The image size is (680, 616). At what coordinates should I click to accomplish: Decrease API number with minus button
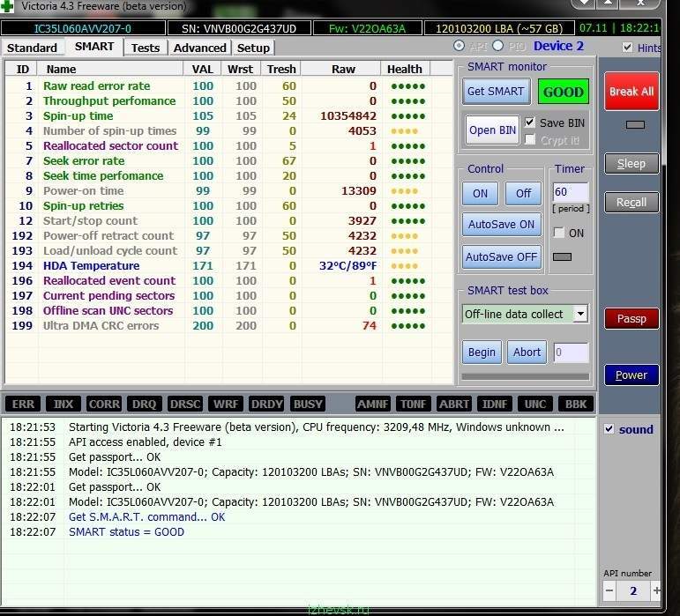(x=609, y=590)
